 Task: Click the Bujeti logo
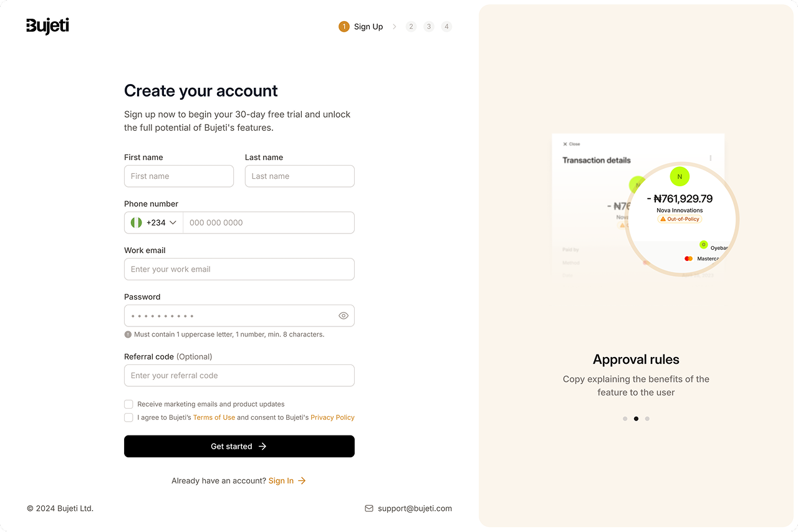pyautogui.click(x=47, y=26)
